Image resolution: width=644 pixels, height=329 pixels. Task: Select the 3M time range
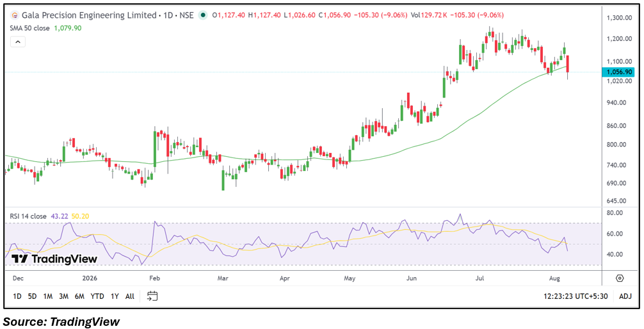[x=63, y=296]
